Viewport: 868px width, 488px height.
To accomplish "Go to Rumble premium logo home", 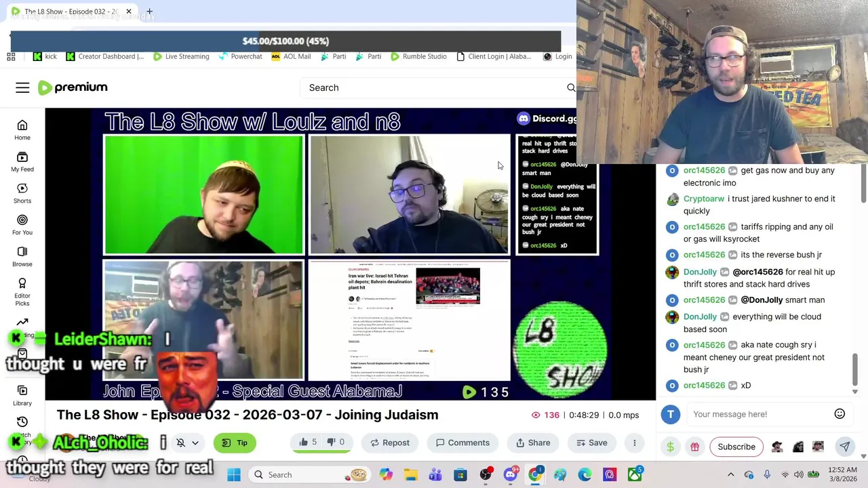I will [x=73, y=87].
